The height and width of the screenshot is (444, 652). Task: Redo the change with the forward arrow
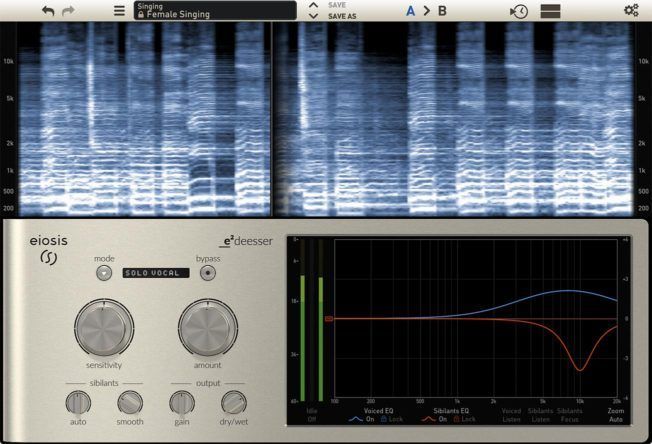tap(68, 11)
